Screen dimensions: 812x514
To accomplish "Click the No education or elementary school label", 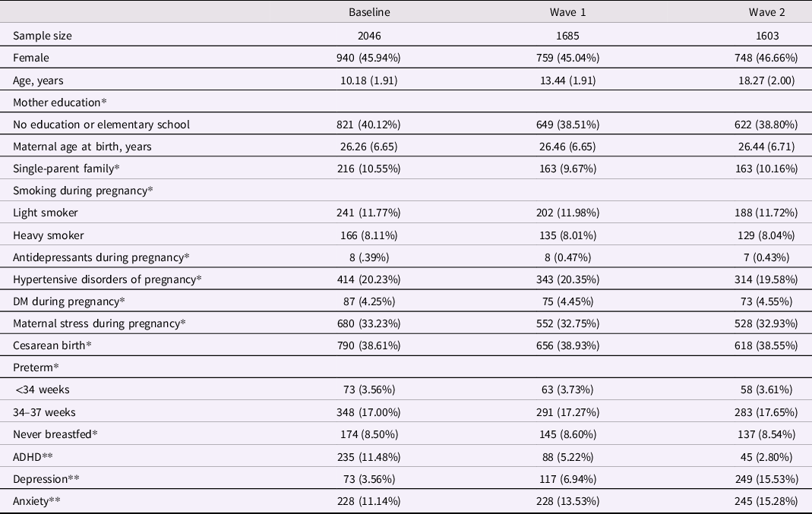I will point(101,124).
